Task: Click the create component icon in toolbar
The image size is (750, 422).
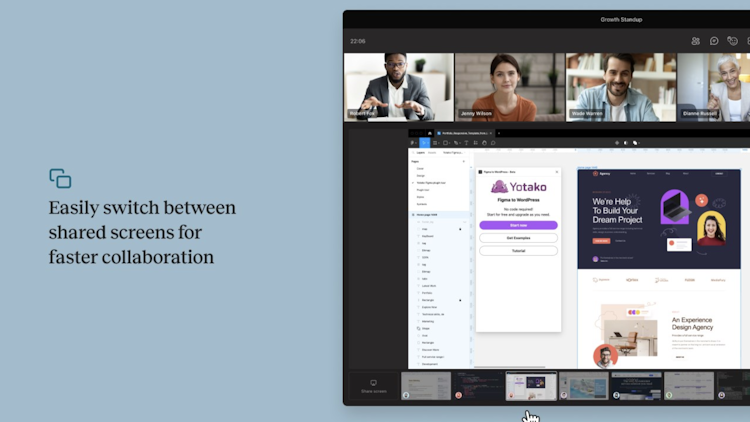Action: (x=617, y=143)
